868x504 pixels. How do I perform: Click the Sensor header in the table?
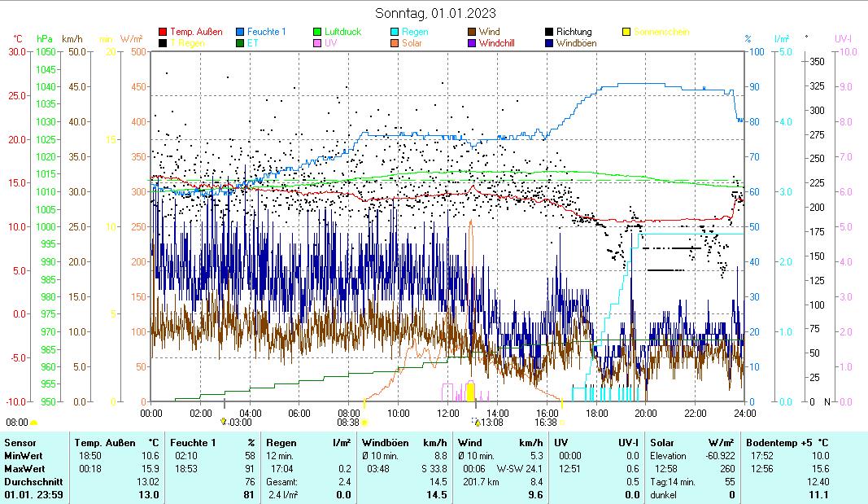(x=20, y=443)
